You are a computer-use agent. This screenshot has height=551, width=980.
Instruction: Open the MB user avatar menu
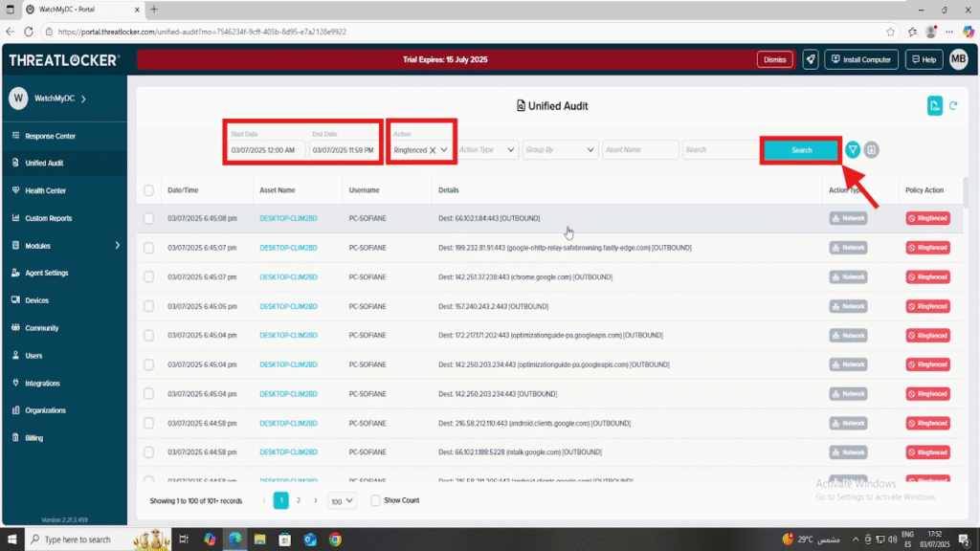pyautogui.click(x=958, y=59)
